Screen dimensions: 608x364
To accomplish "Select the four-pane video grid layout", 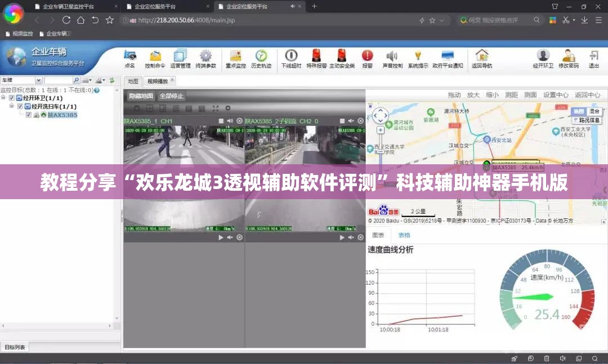I will (x=150, y=109).
